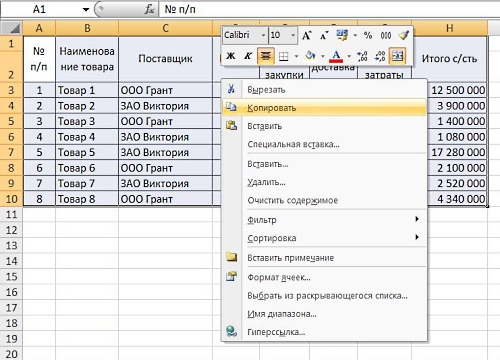
Task: Select cell with 17 280 000
Action: click(457, 152)
